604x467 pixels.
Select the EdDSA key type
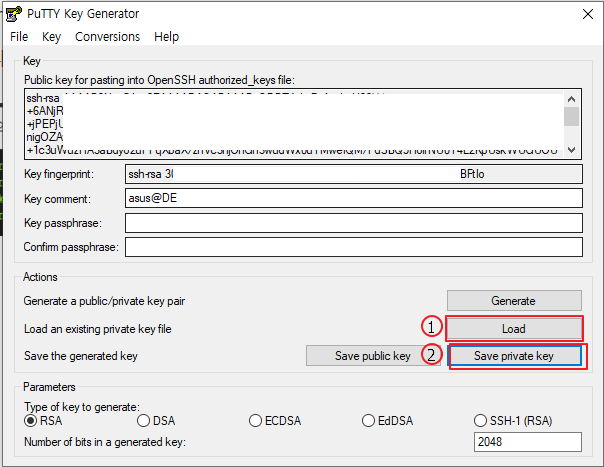click(x=388, y=420)
